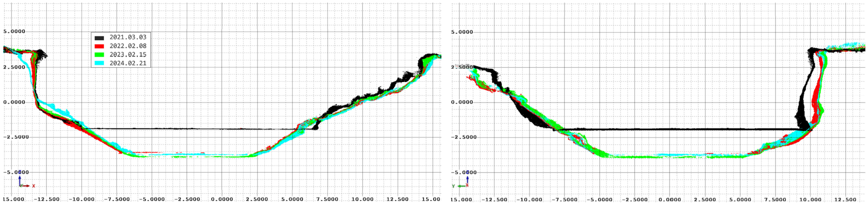Click the black horizontal water line in left plot
This screenshot has width=868, height=208.
(190, 129)
